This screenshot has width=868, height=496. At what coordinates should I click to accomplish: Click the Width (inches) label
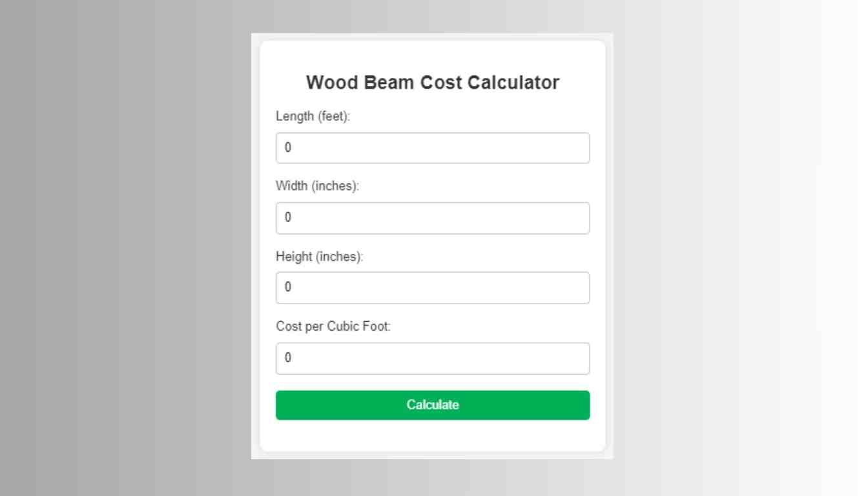click(316, 186)
